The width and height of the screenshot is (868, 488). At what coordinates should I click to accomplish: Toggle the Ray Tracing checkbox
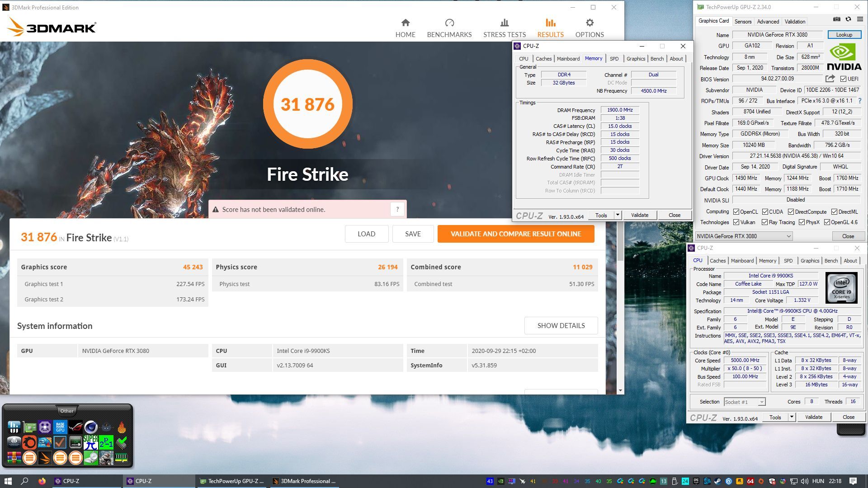tap(764, 222)
